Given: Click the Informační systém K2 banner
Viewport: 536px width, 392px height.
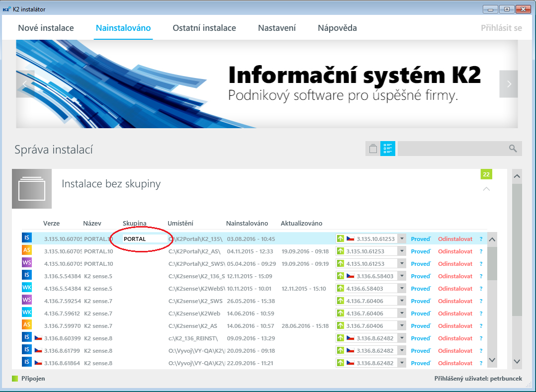Looking at the screenshot, I should [267, 84].
